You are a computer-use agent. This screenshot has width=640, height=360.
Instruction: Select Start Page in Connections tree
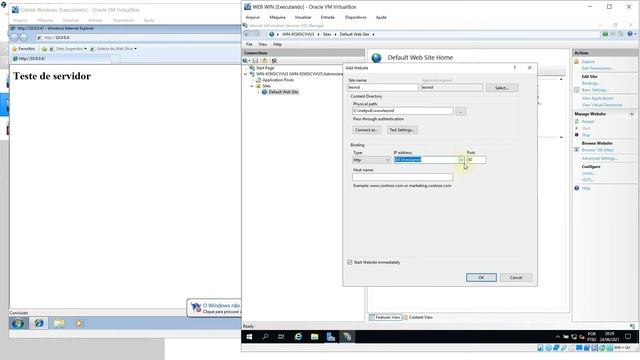pos(265,68)
